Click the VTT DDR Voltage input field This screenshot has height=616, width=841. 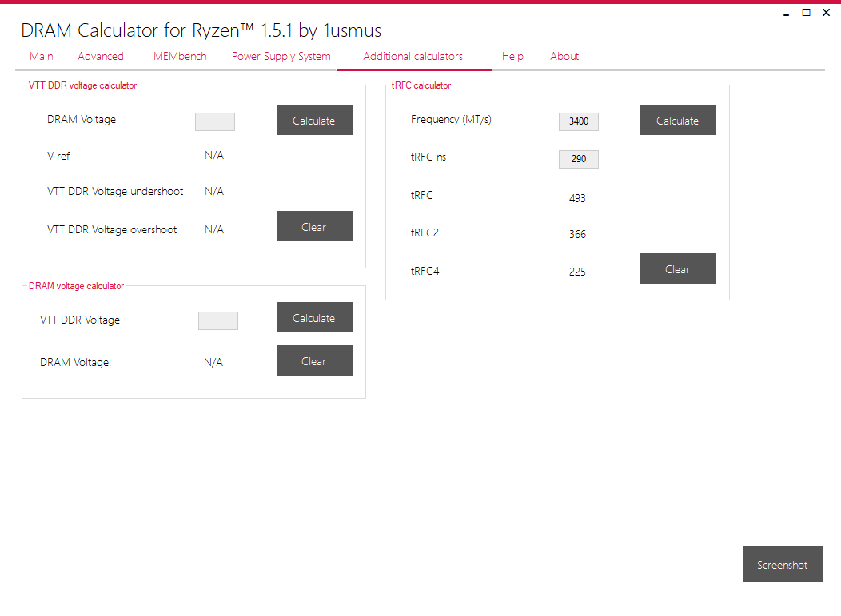217,320
